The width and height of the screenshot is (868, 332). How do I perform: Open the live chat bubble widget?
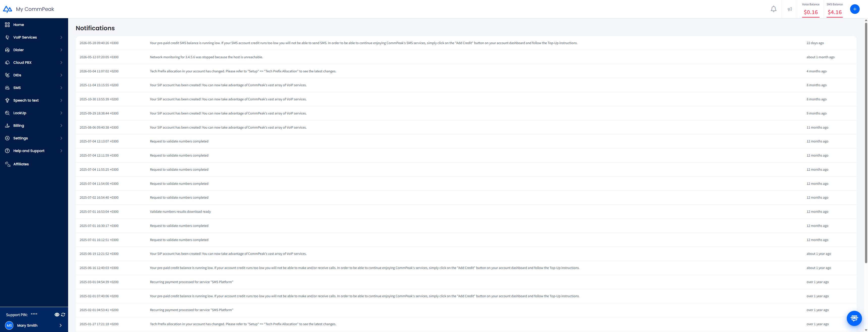[x=854, y=318]
